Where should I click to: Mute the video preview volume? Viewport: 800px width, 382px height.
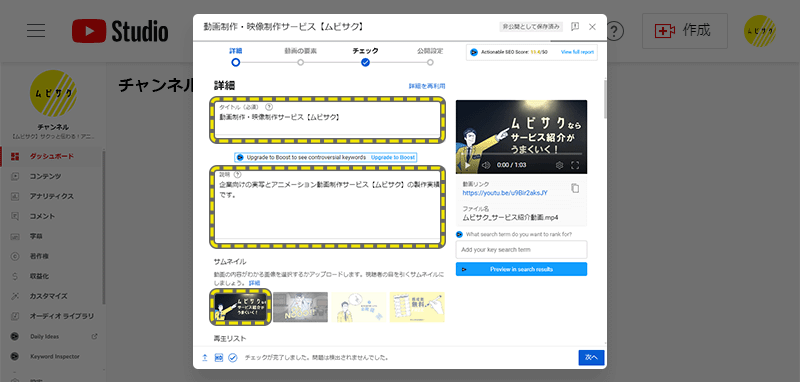(486, 165)
